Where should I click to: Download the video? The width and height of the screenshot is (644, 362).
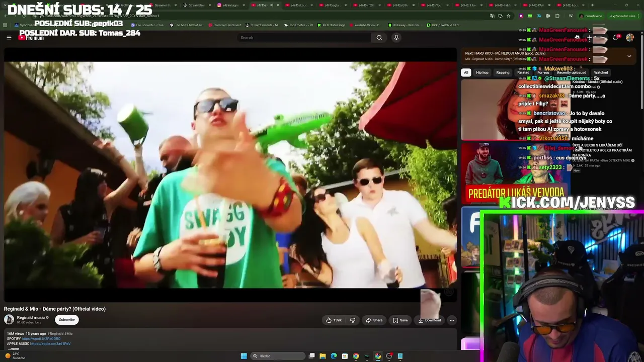click(x=430, y=320)
